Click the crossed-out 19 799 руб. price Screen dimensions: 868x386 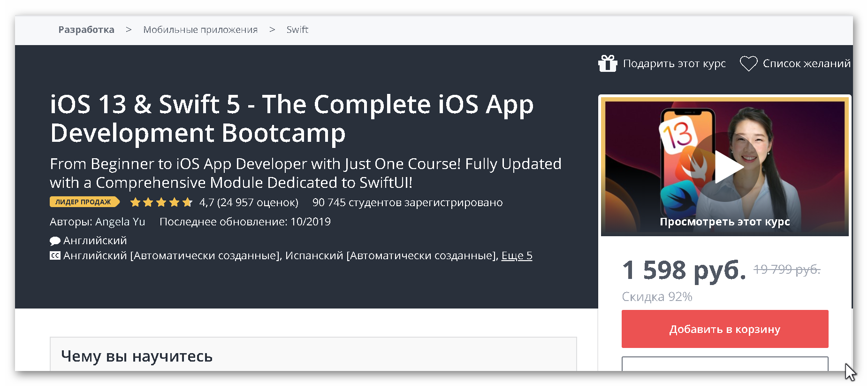pyautogui.click(x=787, y=269)
